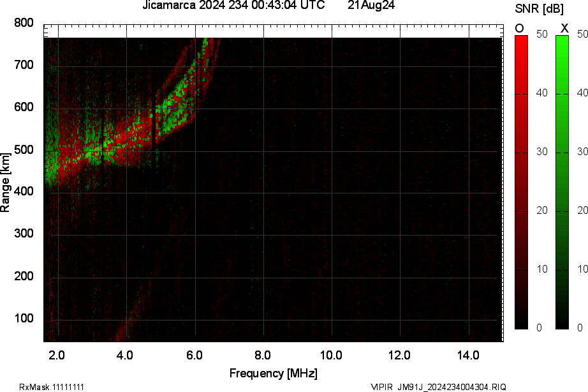Click the range tick label '500'
Screen dimensions: 588x392
24,149
